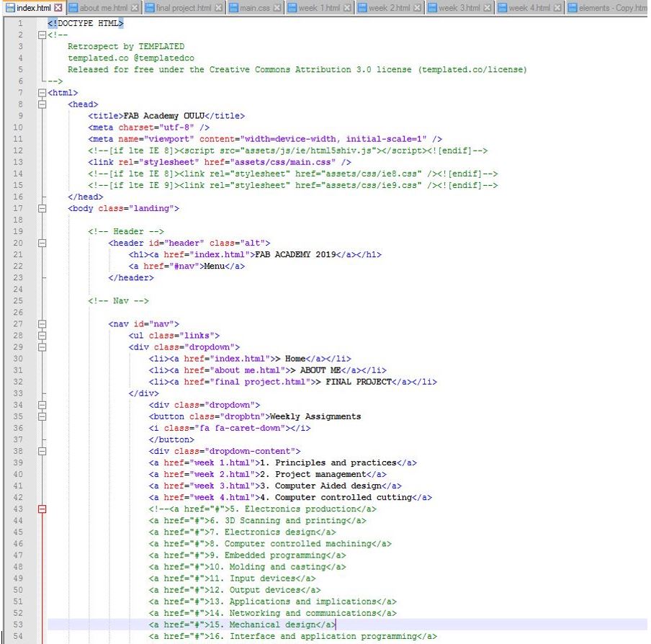Click the file icon on week 3.html tab

point(432,7)
